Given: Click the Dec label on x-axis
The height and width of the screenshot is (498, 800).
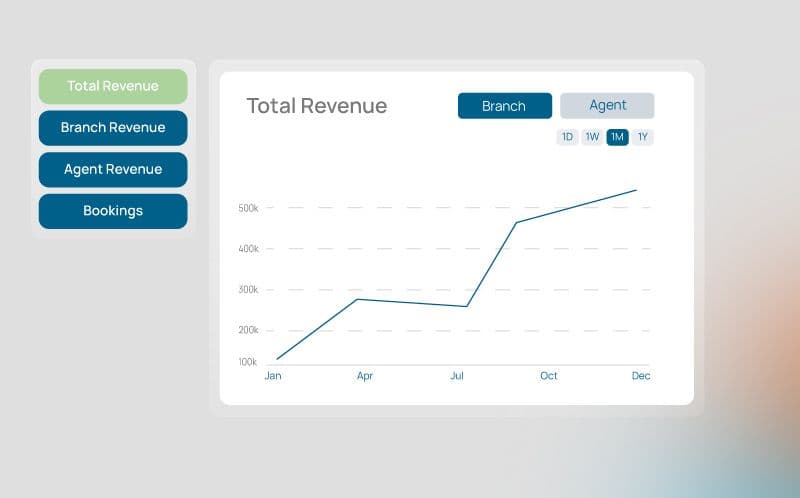Looking at the screenshot, I should (x=641, y=376).
